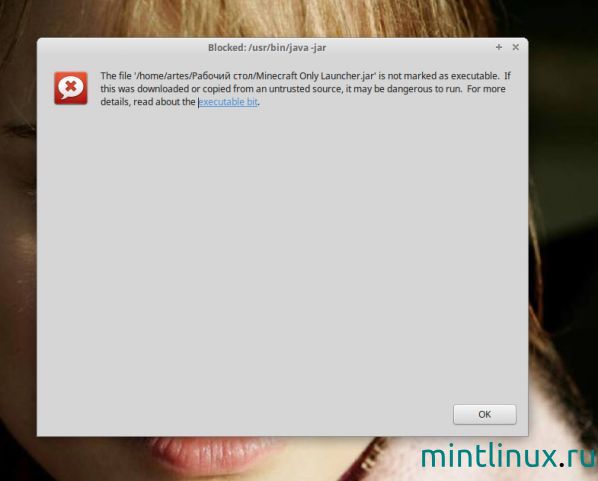The width and height of the screenshot is (598, 481).
Task: Click the title bar text 'Blocked: /usr/bin/java -jar'
Action: [267, 48]
